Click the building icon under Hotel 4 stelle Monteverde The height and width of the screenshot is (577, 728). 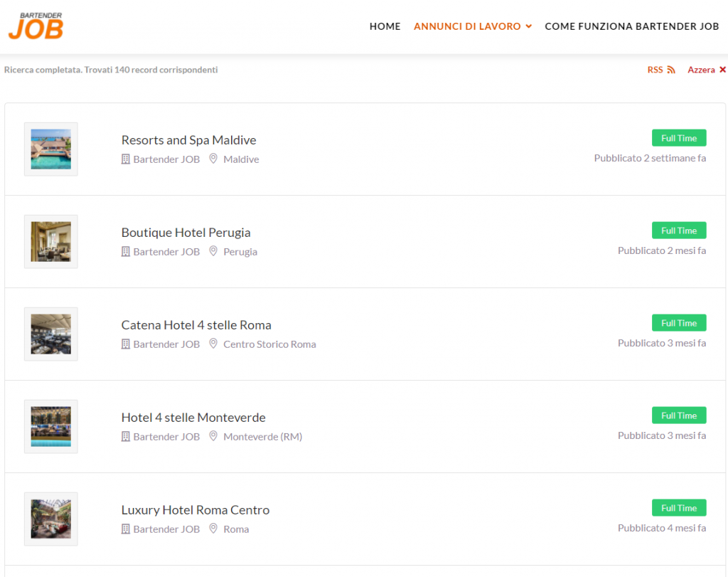point(126,437)
